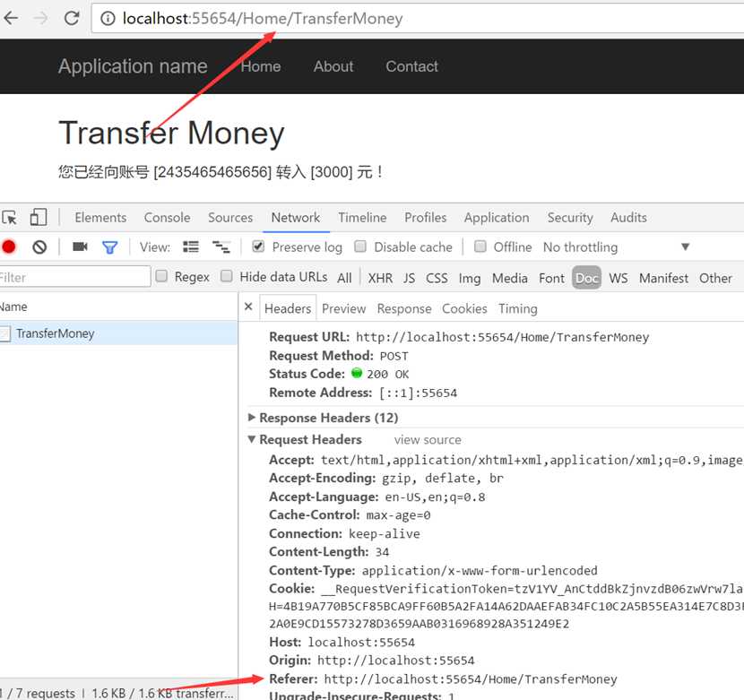Click the network Filter text field
This screenshot has width=744, height=700.
[75, 277]
